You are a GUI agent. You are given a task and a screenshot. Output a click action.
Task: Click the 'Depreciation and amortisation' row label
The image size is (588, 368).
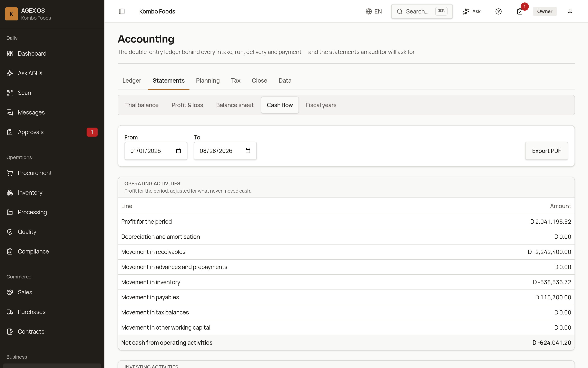160,237
